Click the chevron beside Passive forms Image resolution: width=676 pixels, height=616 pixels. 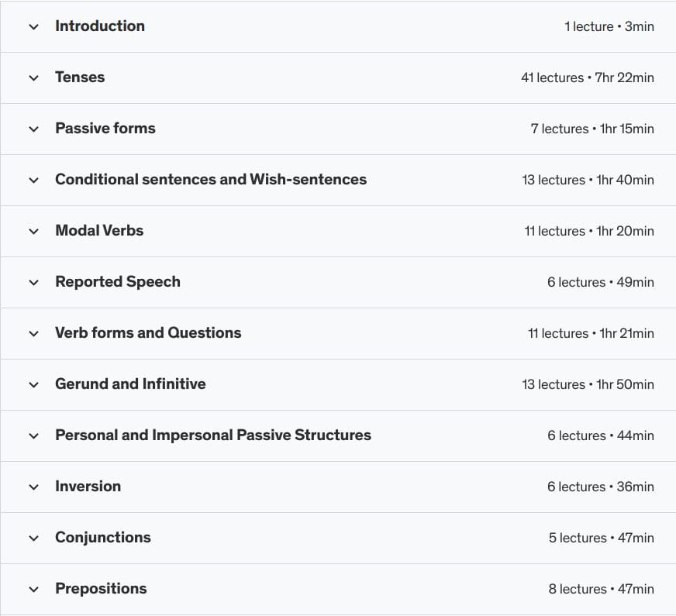click(33, 129)
